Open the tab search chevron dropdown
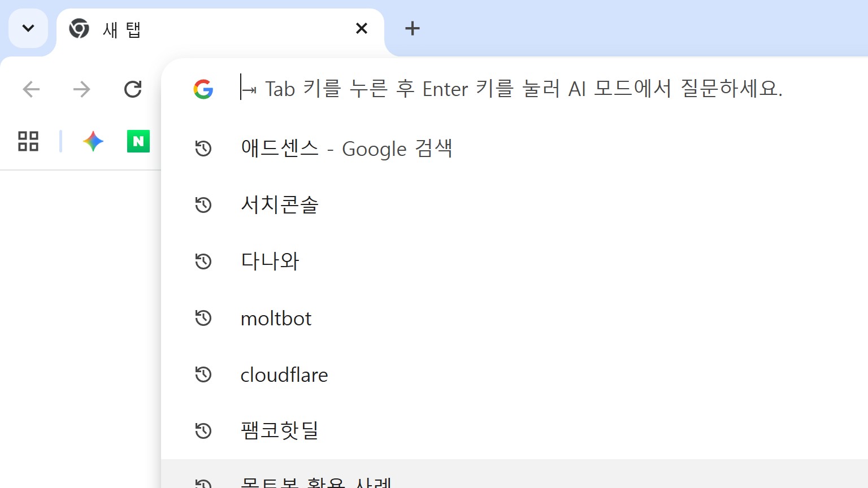 pos(28,28)
